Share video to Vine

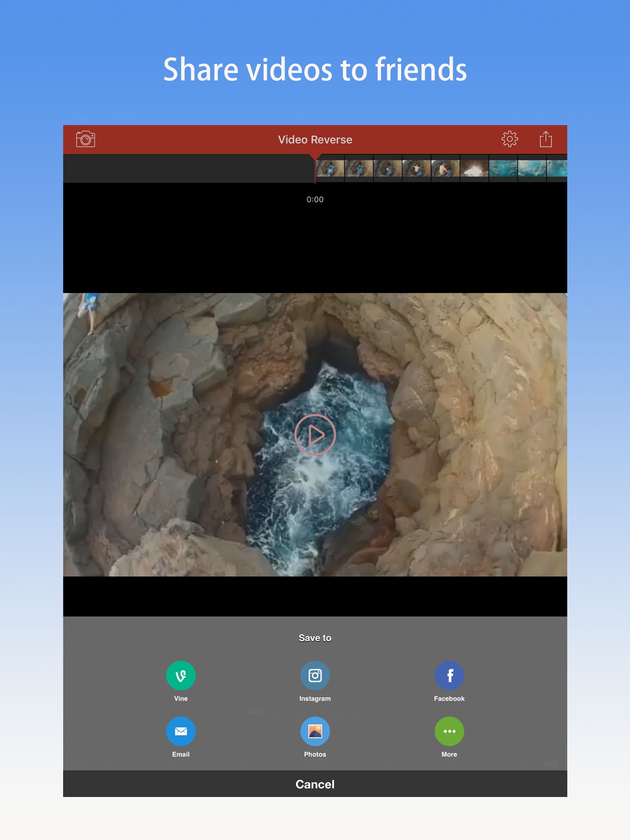pos(181,676)
